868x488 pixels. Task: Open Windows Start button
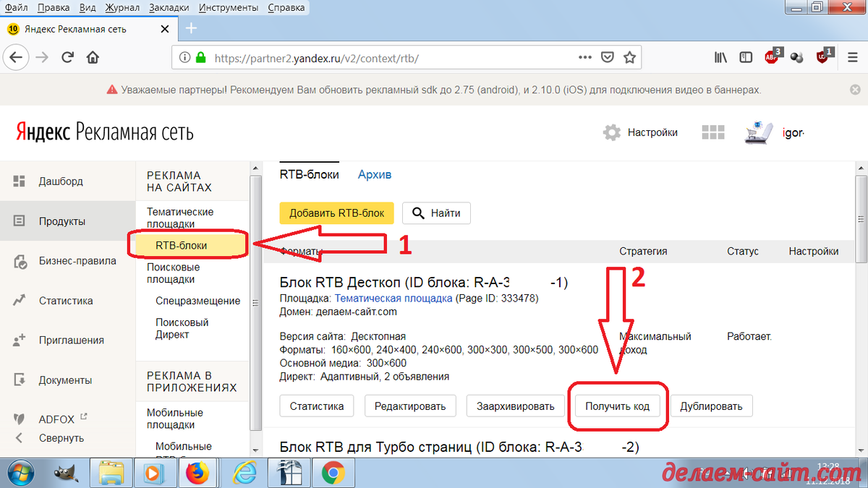[22, 473]
